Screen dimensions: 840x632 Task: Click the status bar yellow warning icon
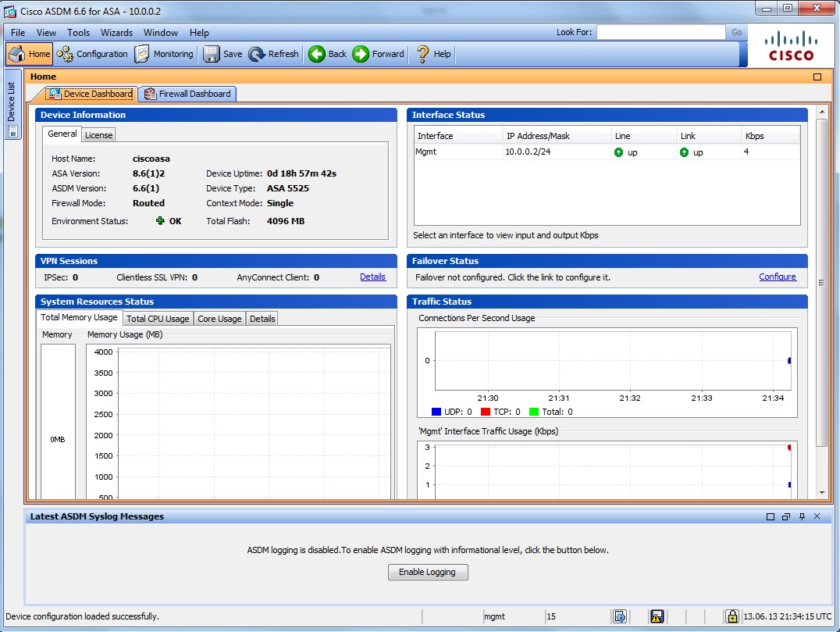pyautogui.click(x=657, y=616)
